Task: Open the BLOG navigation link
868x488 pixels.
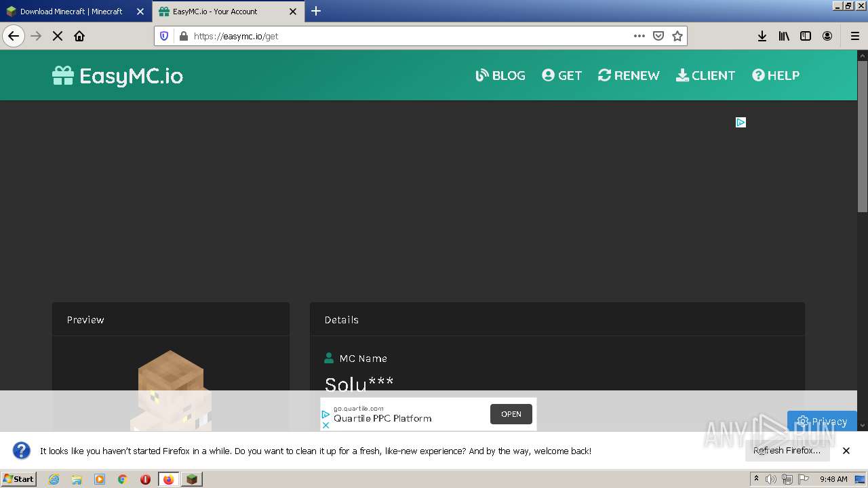Action: pos(500,75)
